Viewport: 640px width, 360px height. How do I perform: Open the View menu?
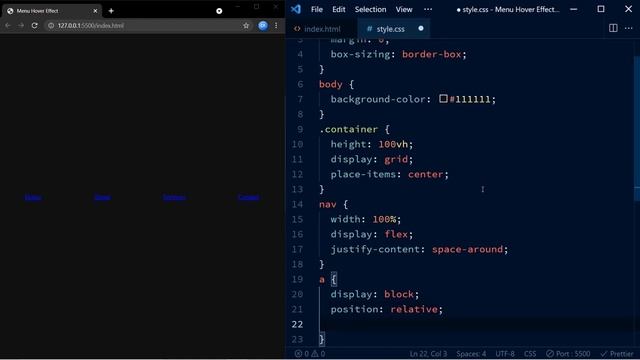[x=404, y=9]
